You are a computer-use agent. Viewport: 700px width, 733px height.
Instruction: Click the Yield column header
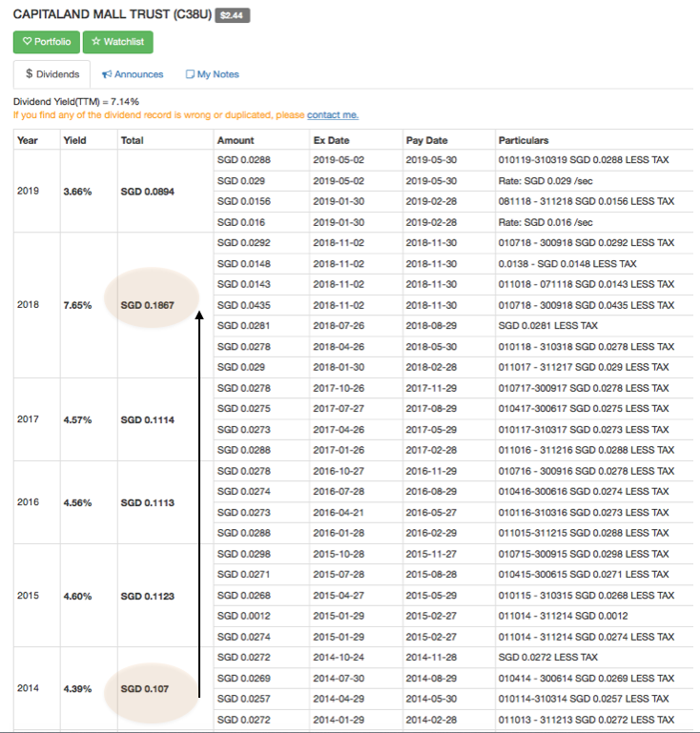click(74, 140)
